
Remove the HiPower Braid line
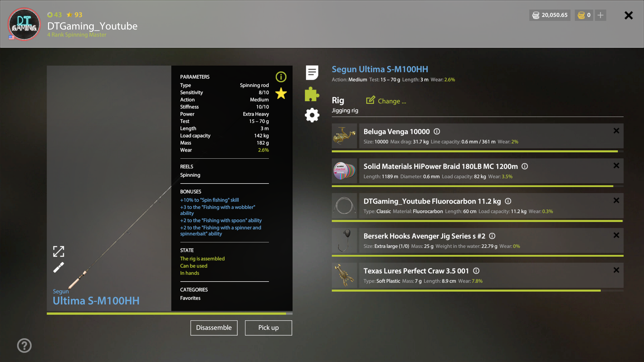(616, 166)
